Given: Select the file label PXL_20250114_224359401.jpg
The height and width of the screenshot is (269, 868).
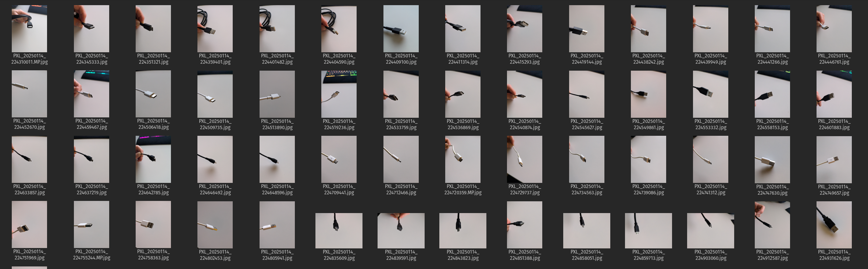Looking at the screenshot, I should point(215,59).
